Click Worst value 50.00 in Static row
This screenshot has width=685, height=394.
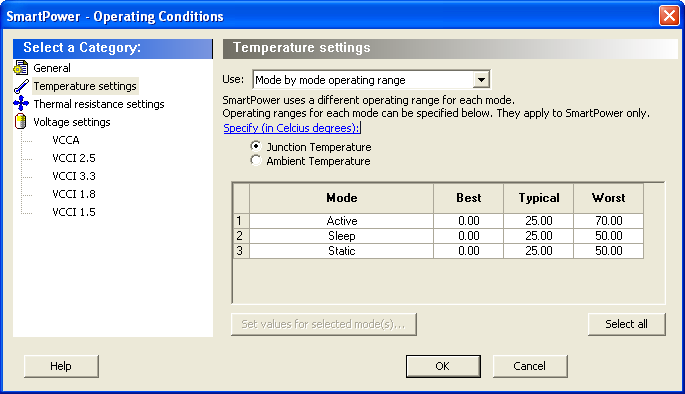click(x=609, y=251)
